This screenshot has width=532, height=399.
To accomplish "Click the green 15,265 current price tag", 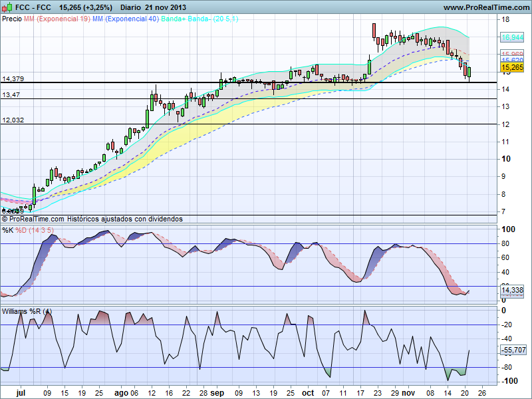I will (x=511, y=67).
